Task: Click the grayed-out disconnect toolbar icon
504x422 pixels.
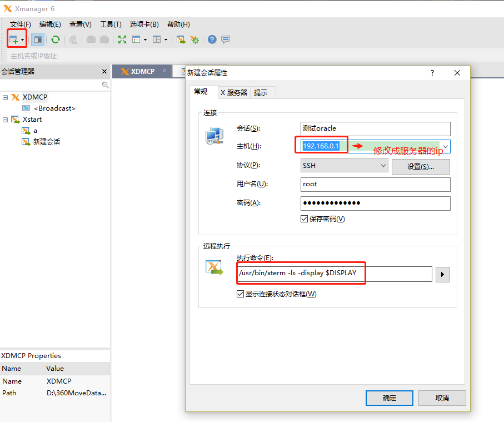Action: (x=73, y=39)
